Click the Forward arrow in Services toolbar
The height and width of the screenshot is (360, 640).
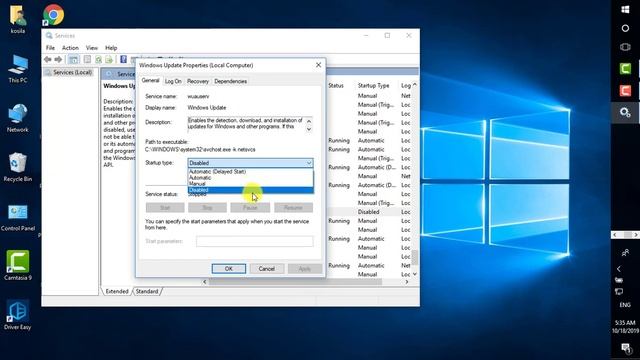(58, 60)
